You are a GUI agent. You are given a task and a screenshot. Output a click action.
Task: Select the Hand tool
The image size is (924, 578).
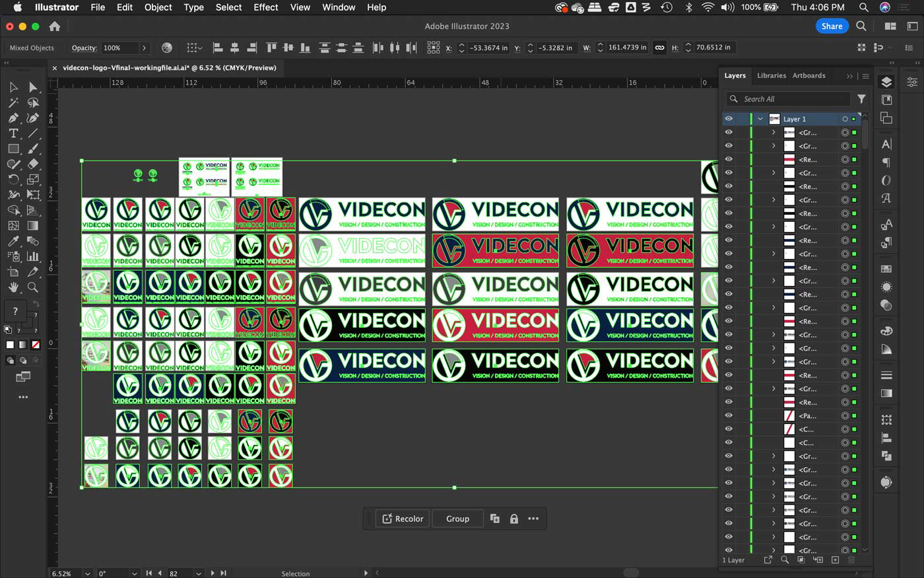pos(13,287)
